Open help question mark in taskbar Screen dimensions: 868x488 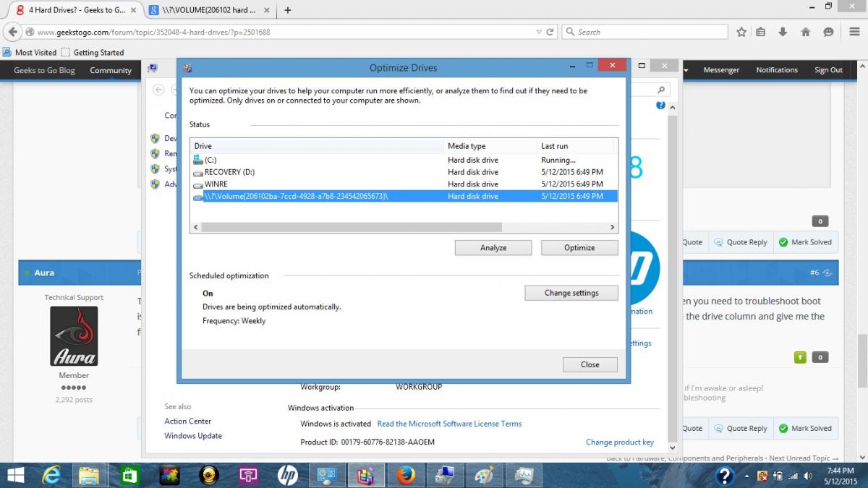(x=725, y=475)
